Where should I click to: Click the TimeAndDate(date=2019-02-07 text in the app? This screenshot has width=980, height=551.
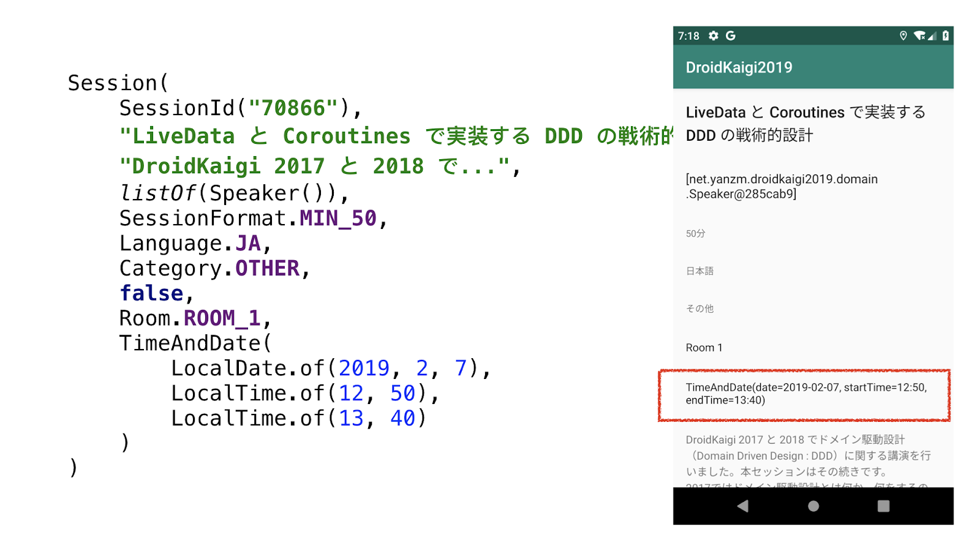(x=806, y=394)
